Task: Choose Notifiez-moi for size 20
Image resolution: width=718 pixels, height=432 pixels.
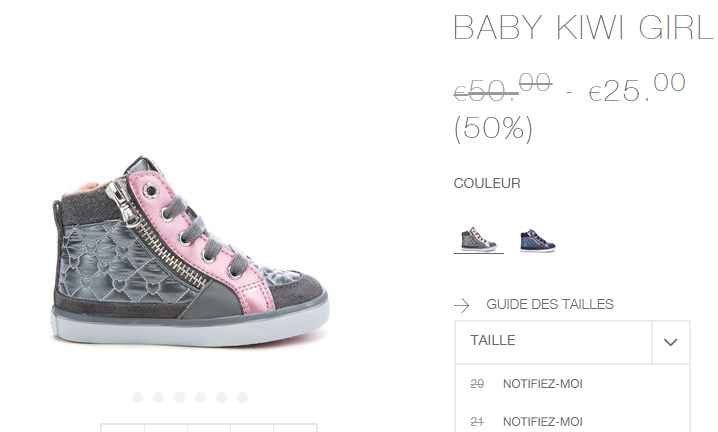Action: (542, 383)
